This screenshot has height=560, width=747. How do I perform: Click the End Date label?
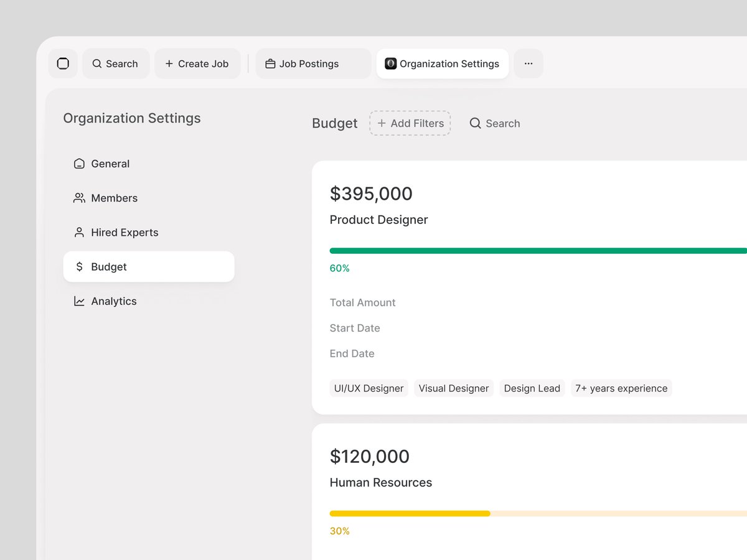(x=352, y=353)
